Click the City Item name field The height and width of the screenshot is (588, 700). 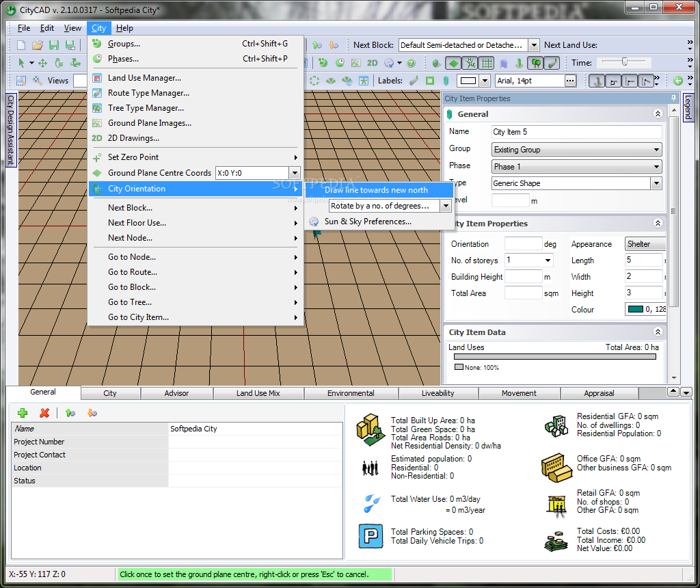click(576, 132)
